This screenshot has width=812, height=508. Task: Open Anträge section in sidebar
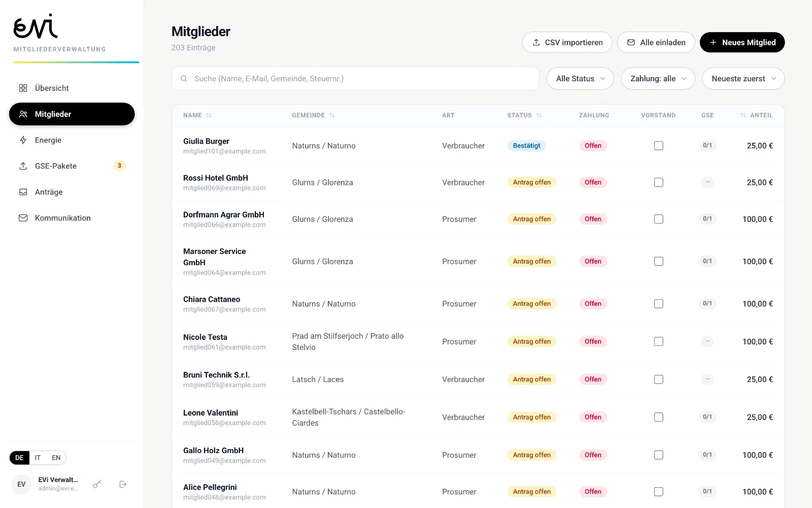click(x=72, y=192)
